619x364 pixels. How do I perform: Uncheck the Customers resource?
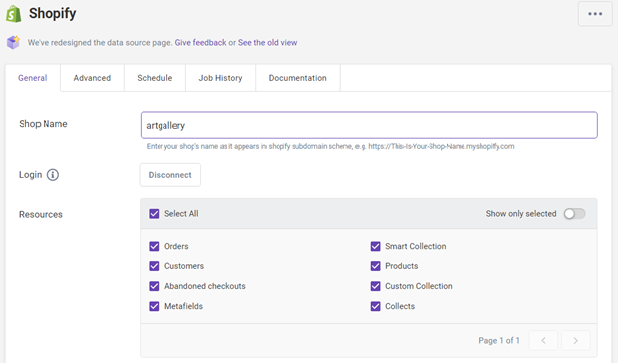point(154,266)
